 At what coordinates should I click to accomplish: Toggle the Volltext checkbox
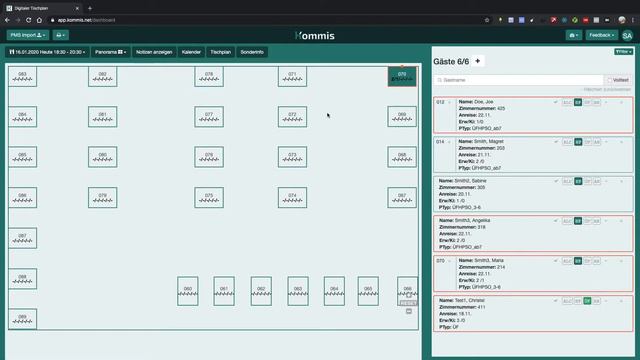[x=610, y=80]
